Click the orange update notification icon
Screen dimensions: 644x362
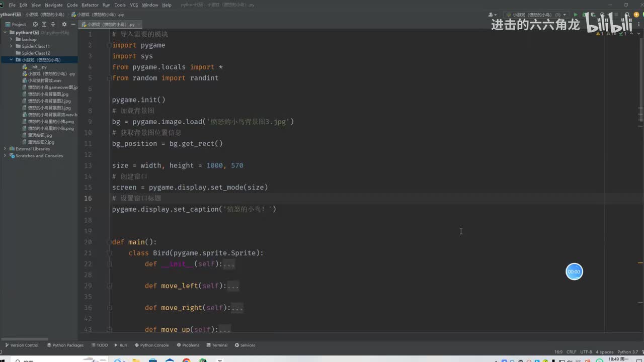[x=636, y=15]
